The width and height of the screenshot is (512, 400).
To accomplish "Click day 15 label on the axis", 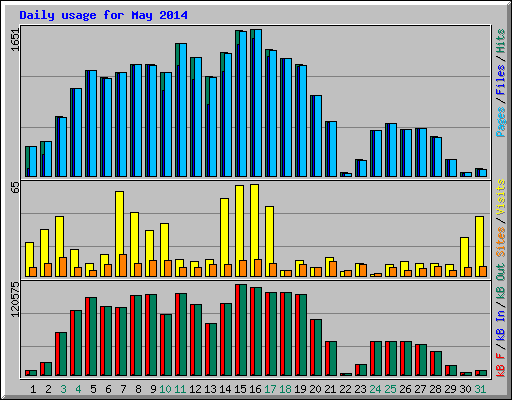I will tap(240, 389).
